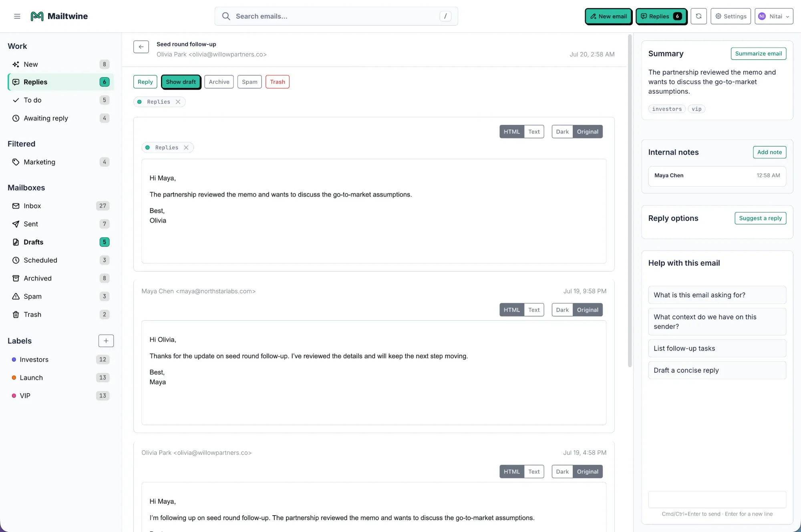This screenshot has width=801, height=532.
Task: Add a new label with plus icon
Action: coord(106,341)
